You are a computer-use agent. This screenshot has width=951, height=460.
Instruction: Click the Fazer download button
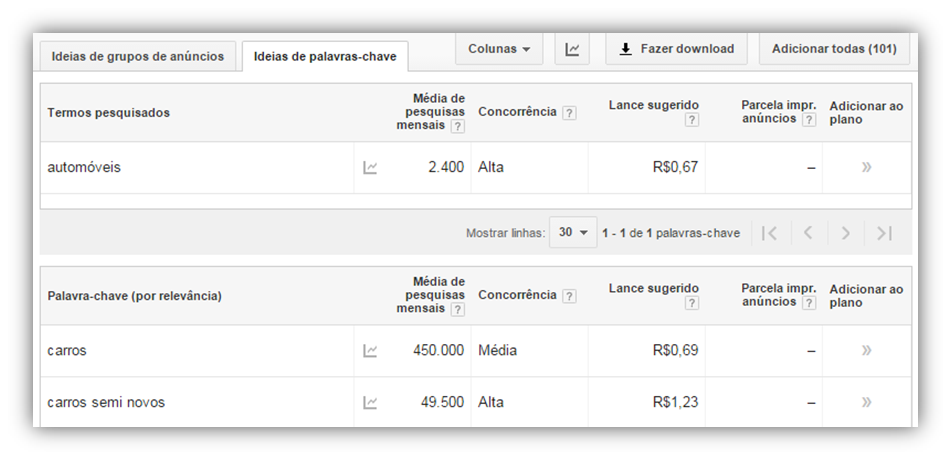pos(676,49)
